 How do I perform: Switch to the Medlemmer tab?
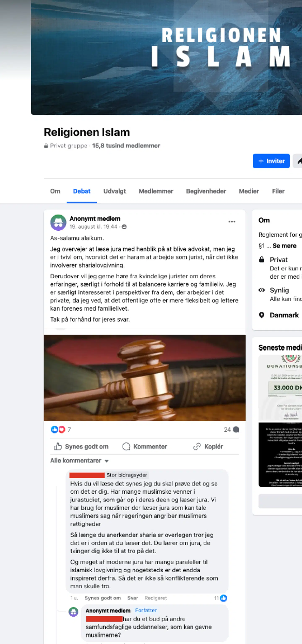(156, 191)
